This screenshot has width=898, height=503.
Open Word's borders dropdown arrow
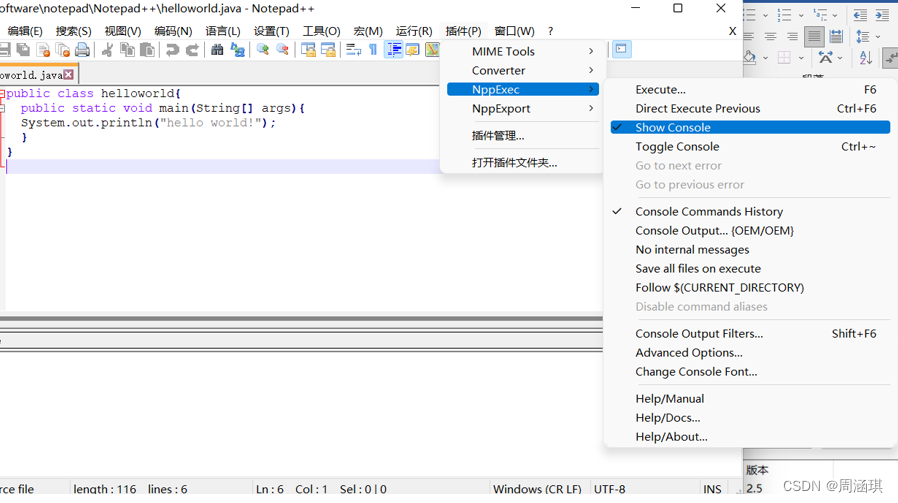pyautogui.click(x=801, y=58)
